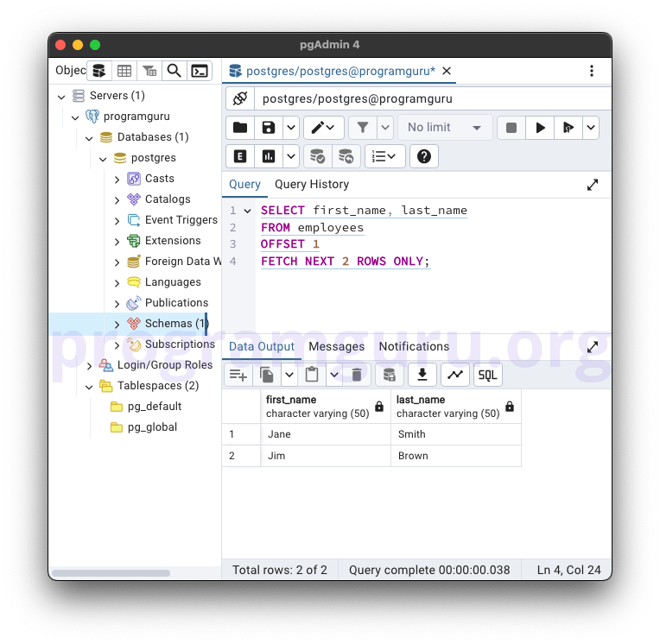Open Search Objects magnifier icon
This screenshot has width=660, height=644.
(x=175, y=71)
